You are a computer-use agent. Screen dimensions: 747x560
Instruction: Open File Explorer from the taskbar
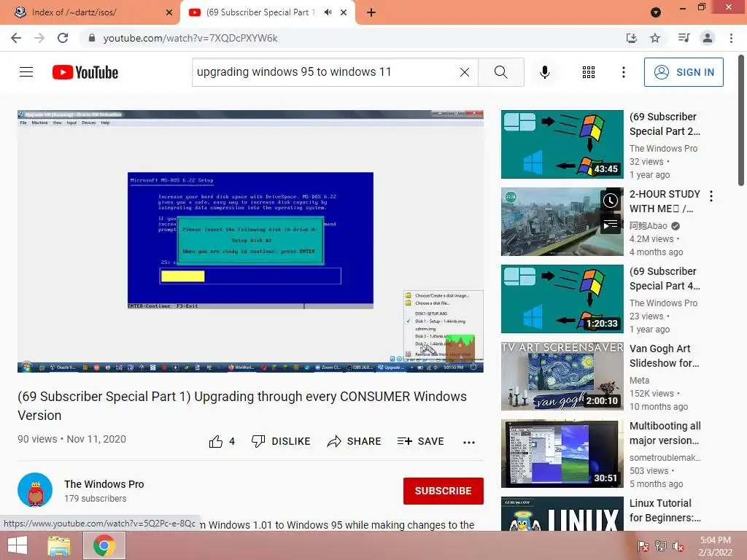tap(58, 545)
